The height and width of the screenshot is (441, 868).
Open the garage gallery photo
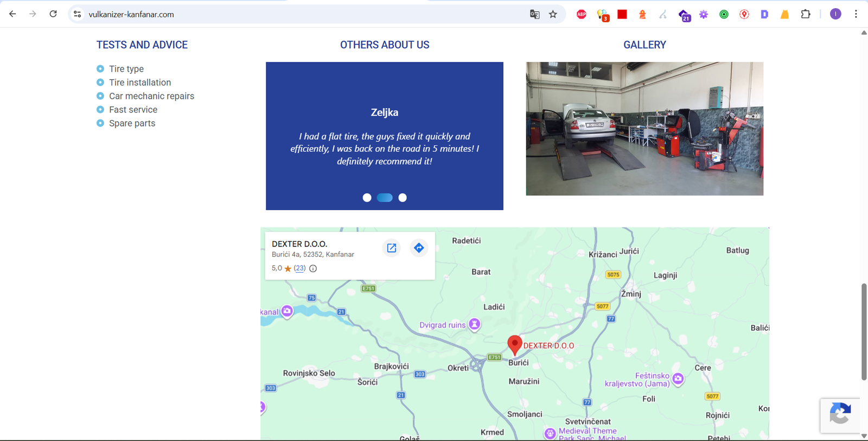pos(644,129)
